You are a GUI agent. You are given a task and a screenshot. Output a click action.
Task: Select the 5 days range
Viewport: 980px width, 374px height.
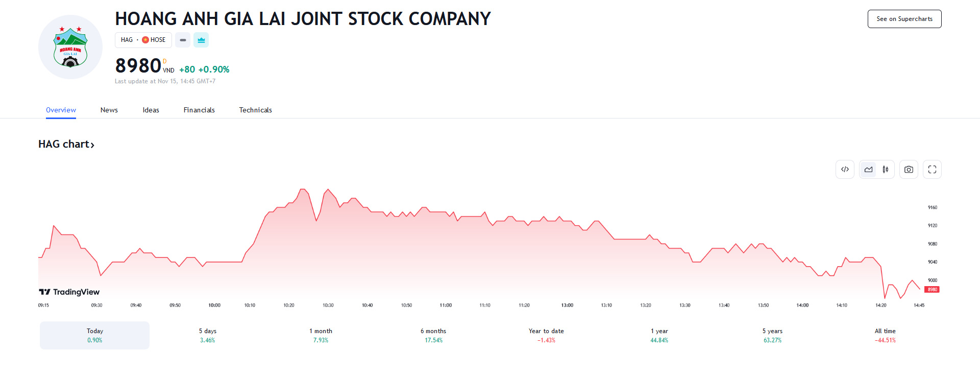tap(208, 335)
